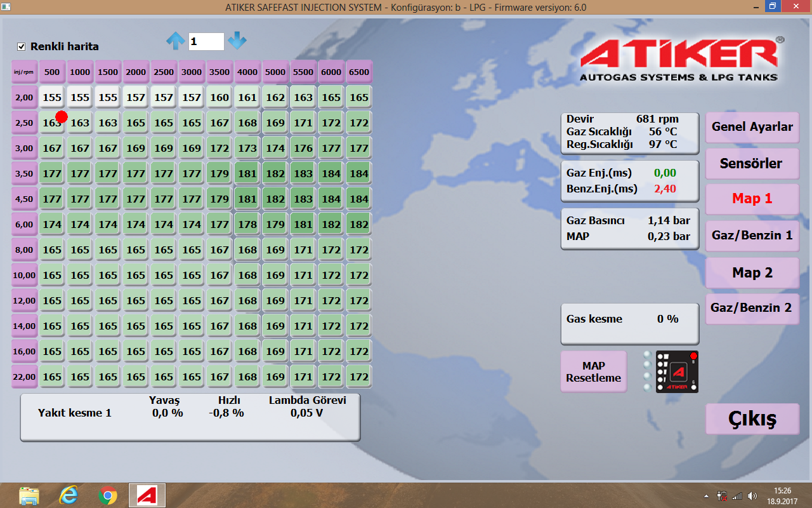Select the 22,00 injection row header
This screenshot has height=508, width=812.
click(x=24, y=377)
